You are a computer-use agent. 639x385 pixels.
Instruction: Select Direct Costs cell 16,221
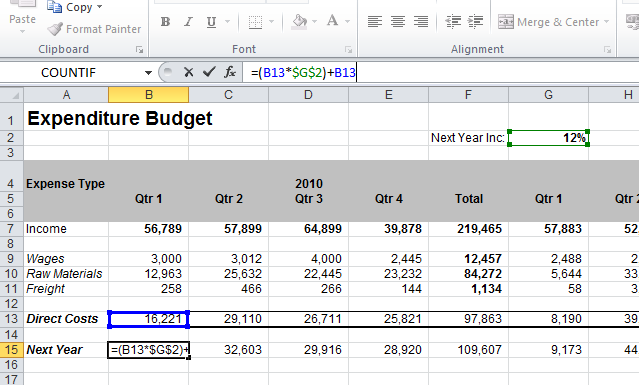tap(148, 319)
